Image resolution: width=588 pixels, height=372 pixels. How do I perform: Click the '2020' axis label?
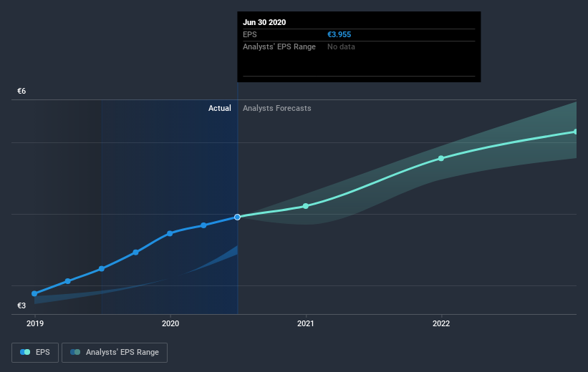[170, 323]
